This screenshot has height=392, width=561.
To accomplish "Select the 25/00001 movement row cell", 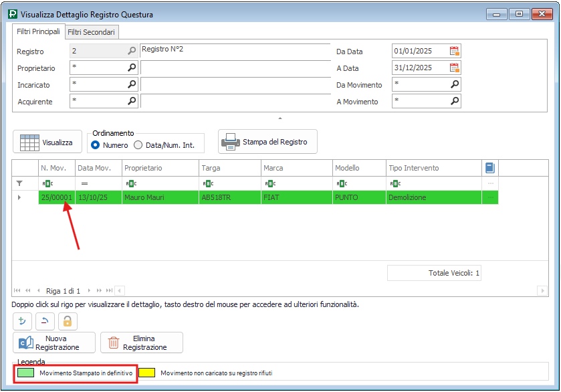I will (56, 197).
